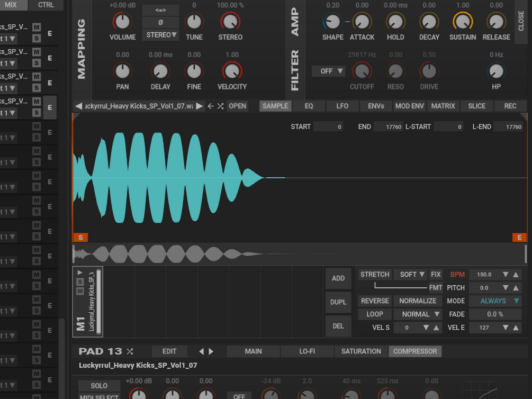Click the orange E end marker
This screenshot has height=399, width=532.
pyautogui.click(x=519, y=238)
